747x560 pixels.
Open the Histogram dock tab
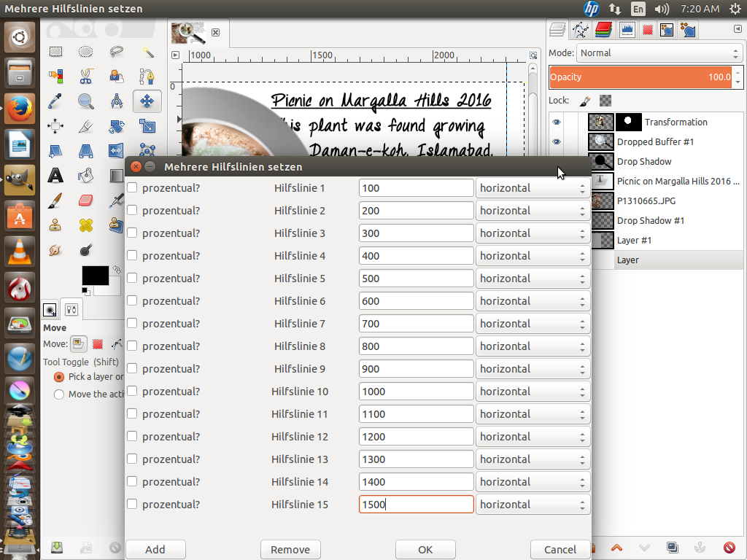(x=627, y=30)
